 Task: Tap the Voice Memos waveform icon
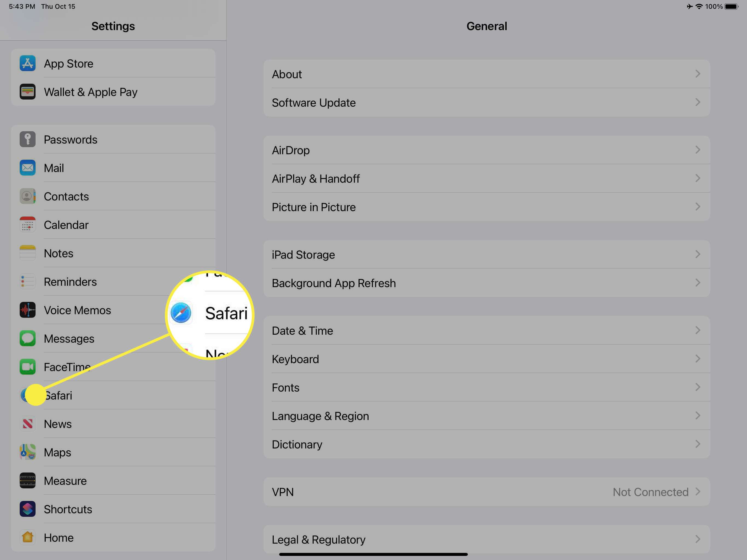coord(27,310)
